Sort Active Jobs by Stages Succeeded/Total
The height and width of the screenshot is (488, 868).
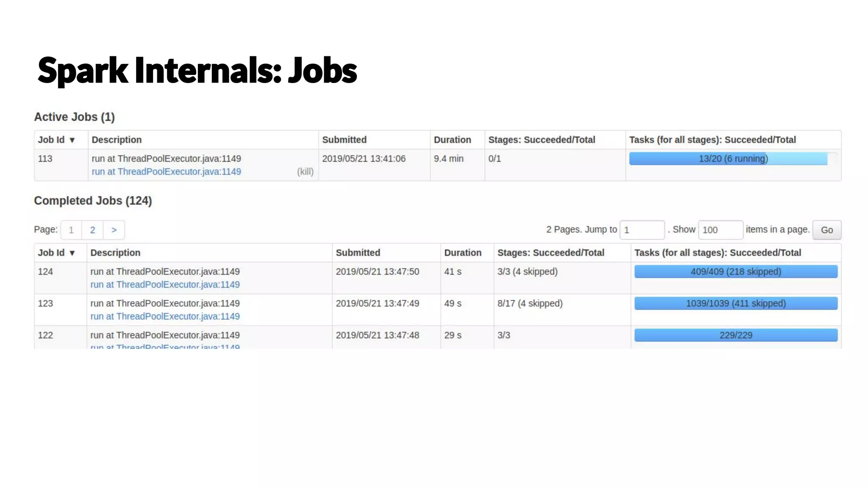coord(541,140)
